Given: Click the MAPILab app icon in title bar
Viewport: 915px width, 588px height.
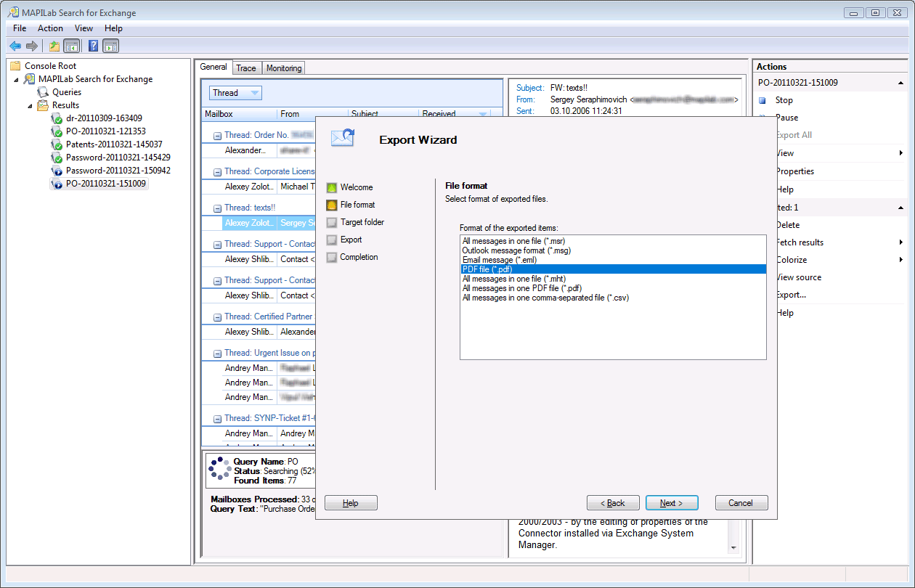Looking at the screenshot, I should click(x=13, y=12).
